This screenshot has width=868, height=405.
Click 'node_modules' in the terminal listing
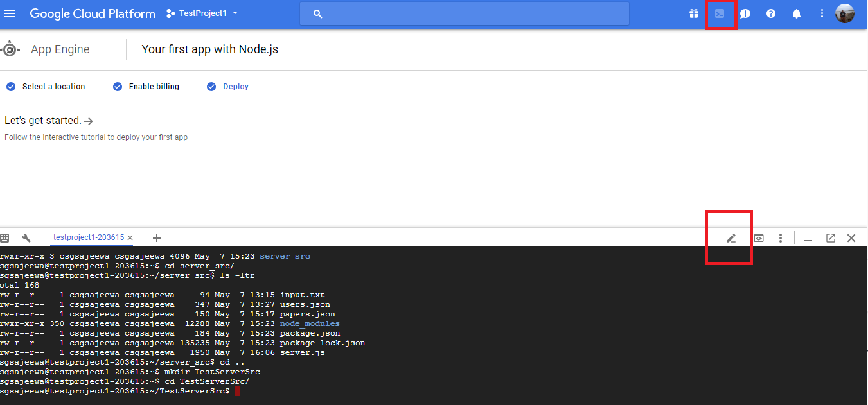[310, 323]
